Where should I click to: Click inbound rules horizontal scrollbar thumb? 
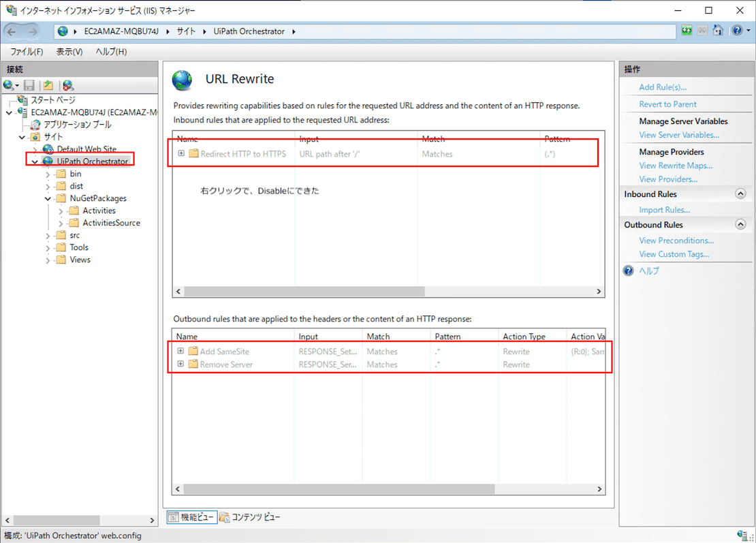[x=304, y=292]
